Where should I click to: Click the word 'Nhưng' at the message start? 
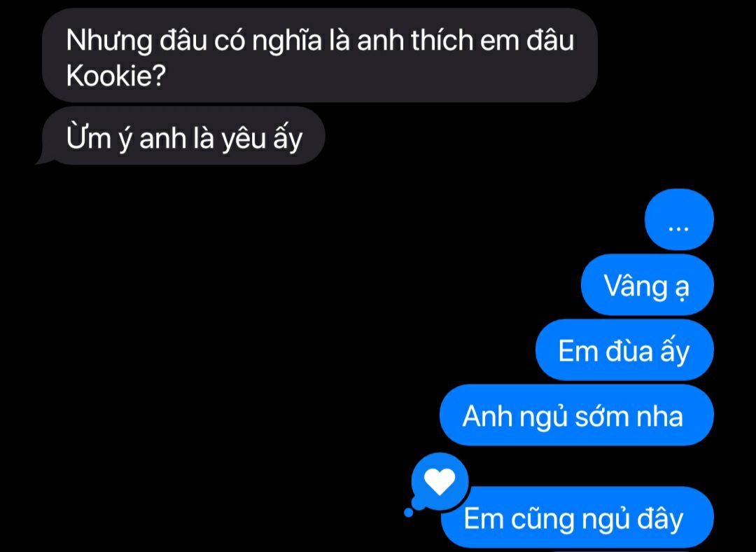(x=109, y=41)
